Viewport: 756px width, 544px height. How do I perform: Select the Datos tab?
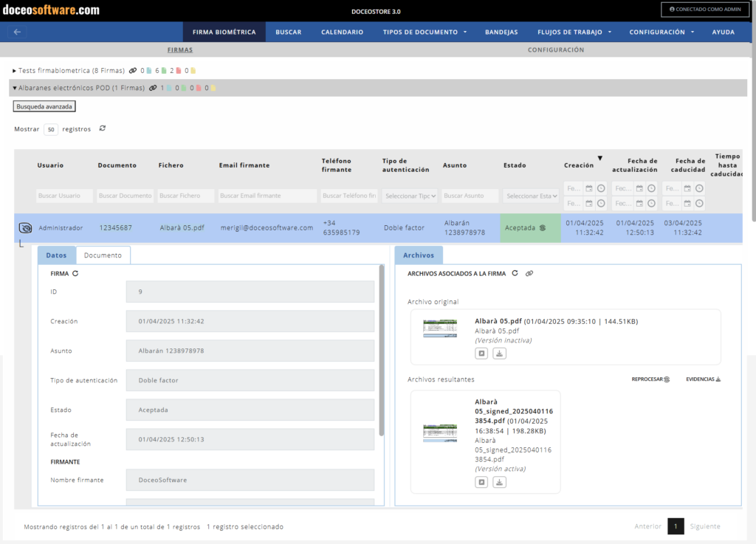pos(56,255)
